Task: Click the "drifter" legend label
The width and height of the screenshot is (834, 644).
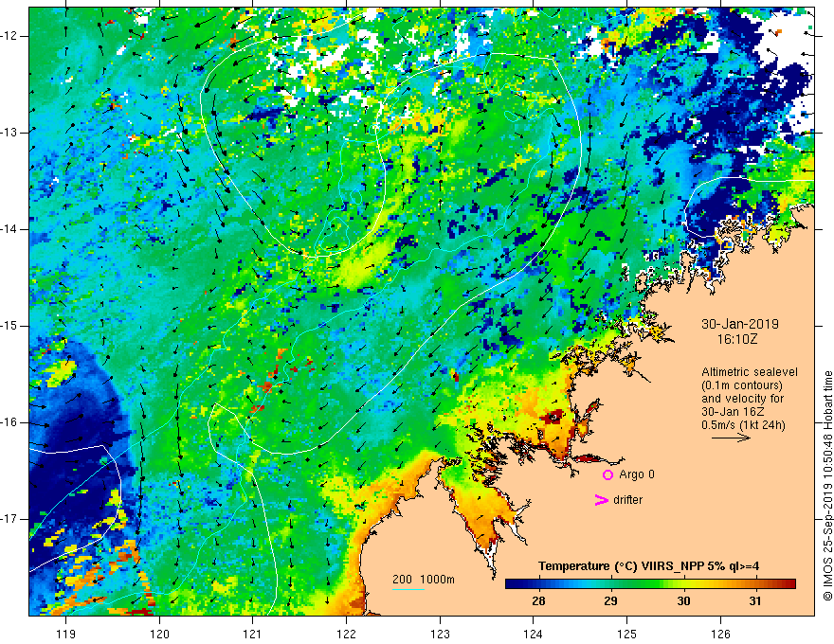Action: coord(627,500)
